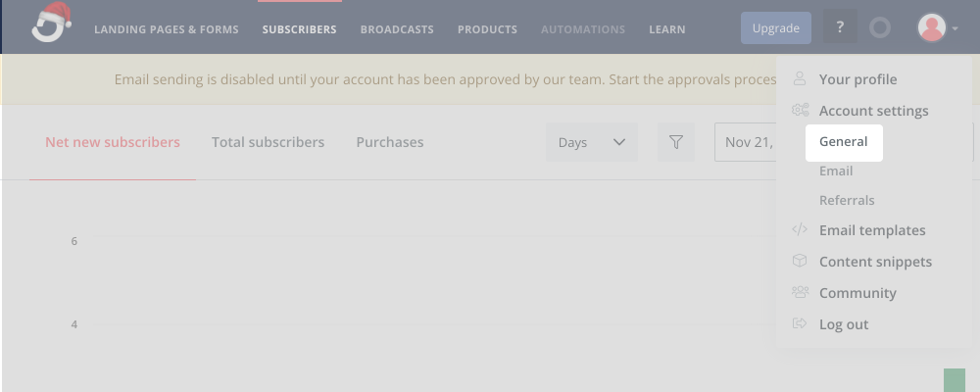Click the Account settings gears icon
Image resolution: width=980 pixels, height=392 pixels.
[800, 111]
